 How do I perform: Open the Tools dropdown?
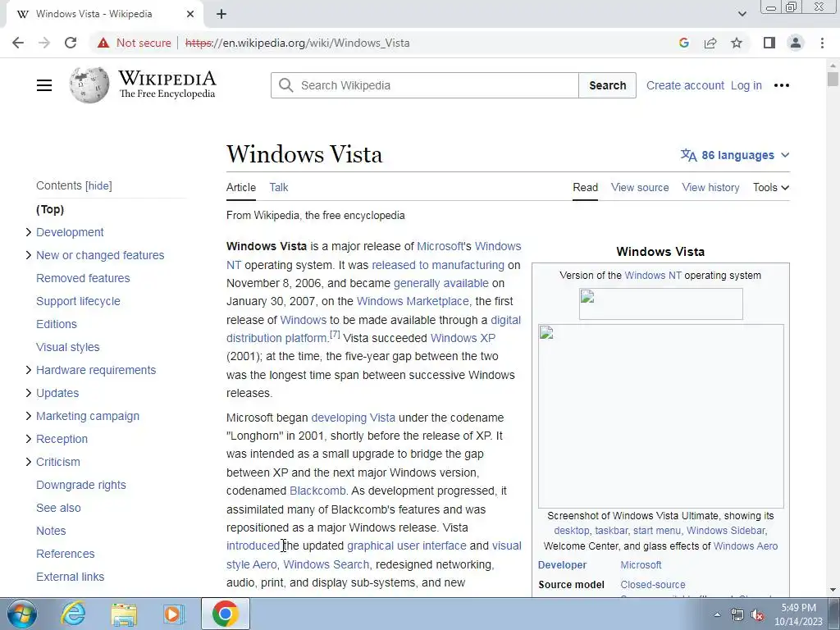[x=771, y=188]
